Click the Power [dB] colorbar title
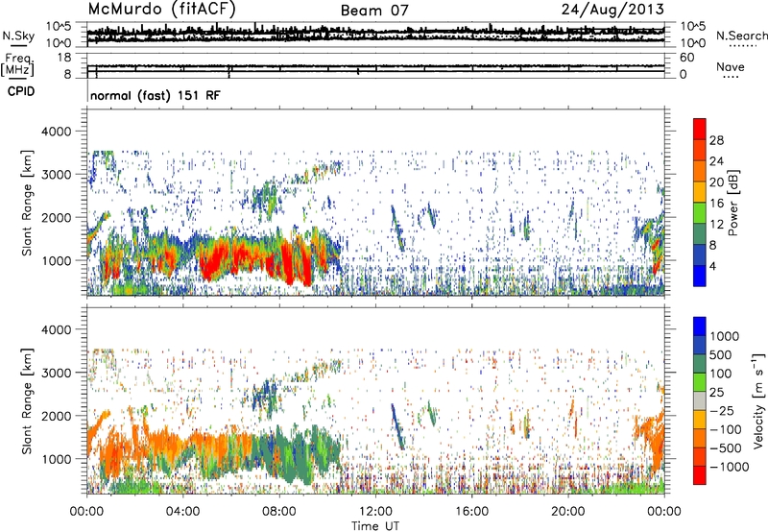Viewport: 768px width, 532px height. pyautogui.click(x=732, y=203)
